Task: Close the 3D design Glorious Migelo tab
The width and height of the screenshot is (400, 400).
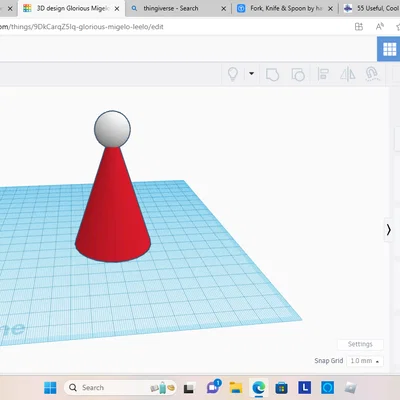Action: coord(117,9)
